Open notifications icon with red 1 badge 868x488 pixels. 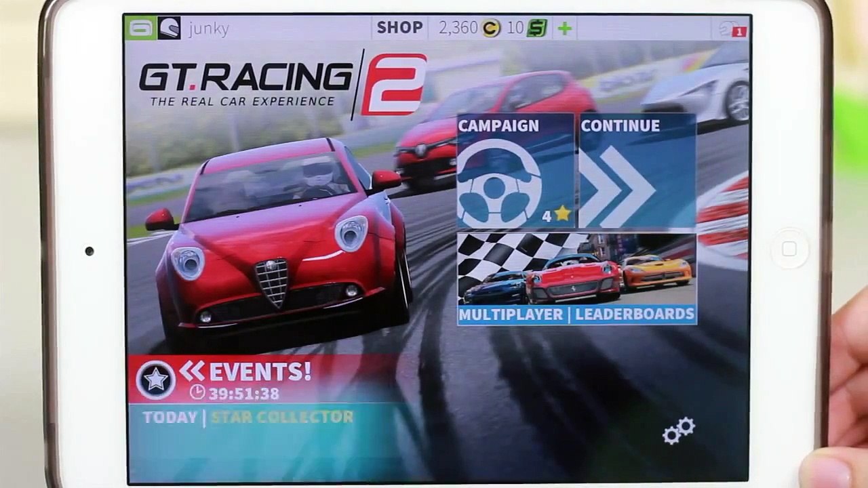732,29
